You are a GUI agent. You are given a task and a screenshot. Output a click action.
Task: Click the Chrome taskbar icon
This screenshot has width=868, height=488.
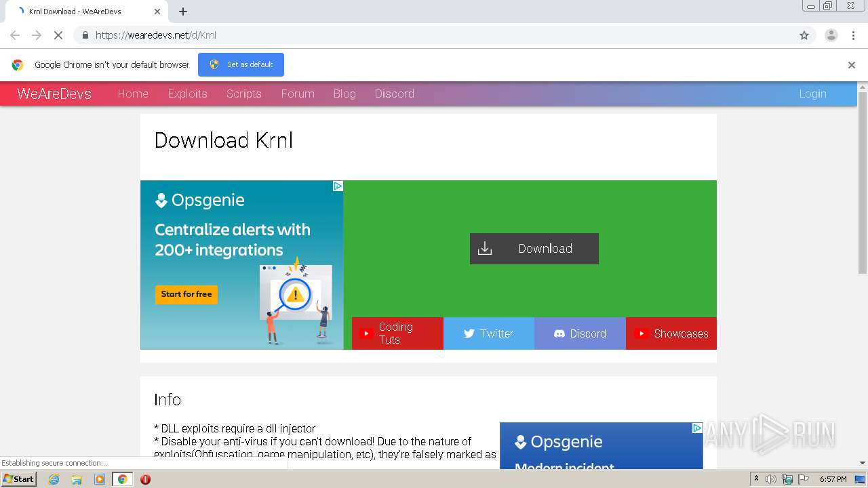123,479
